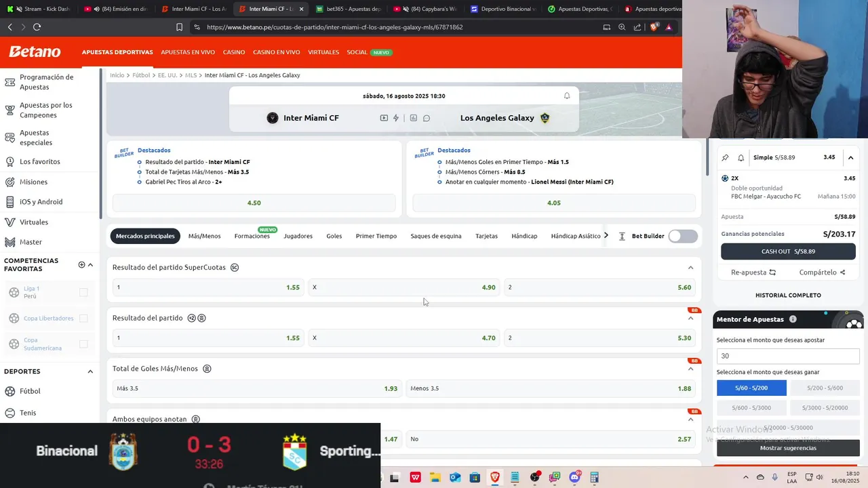The width and height of the screenshot is (868, 488).
Task: Click the Re-apuesta button
Action: point(753,272)
